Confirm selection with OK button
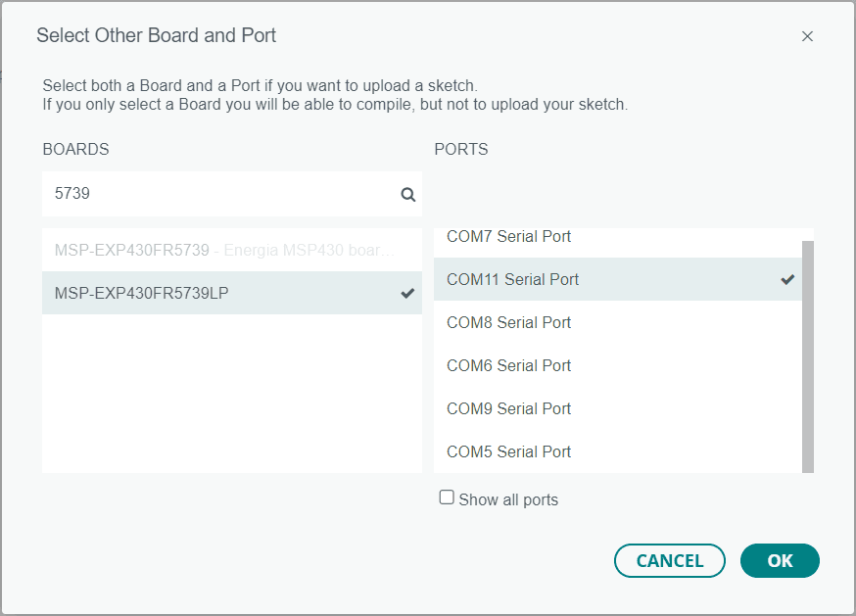Image resolution: width=856 pixels, height=616 pixels. [780, 560]
